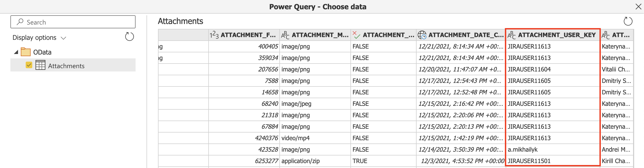The image size is (644, 168).
Task: Open the Display options dropdown
Action: tap(63, 38)
